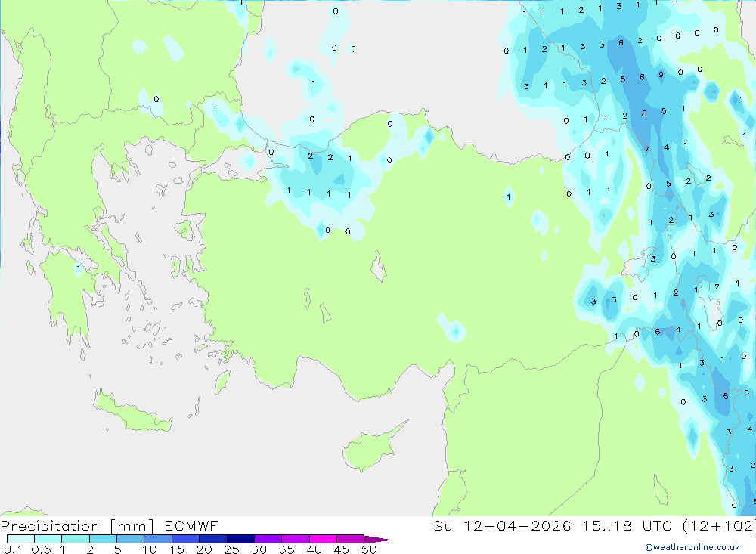The width and height of the screenshot is (756, 554).
Task: Click the legend scale label '50'
Action: 370,549
